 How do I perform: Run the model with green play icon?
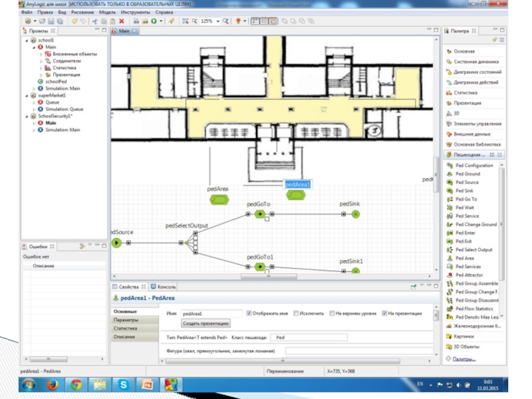tap(154, 21)
